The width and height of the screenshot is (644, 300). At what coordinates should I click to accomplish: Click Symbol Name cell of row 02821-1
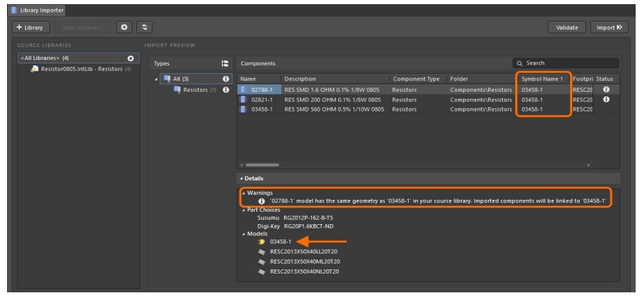coord(532,100)
